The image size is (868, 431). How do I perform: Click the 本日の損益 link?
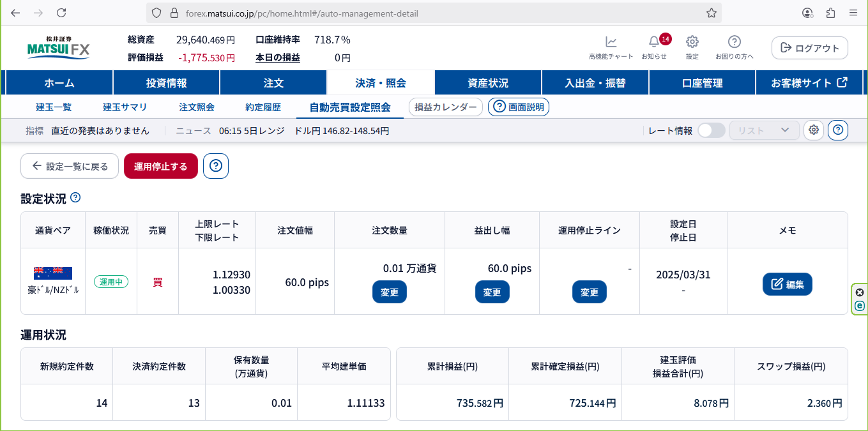[x=278, y=57]
